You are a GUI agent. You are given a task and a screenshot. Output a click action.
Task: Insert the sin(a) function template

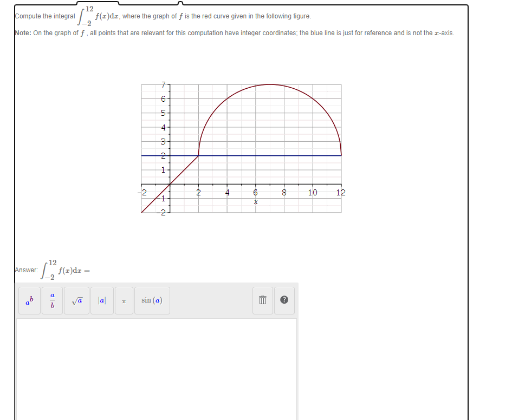pos(152,299)
